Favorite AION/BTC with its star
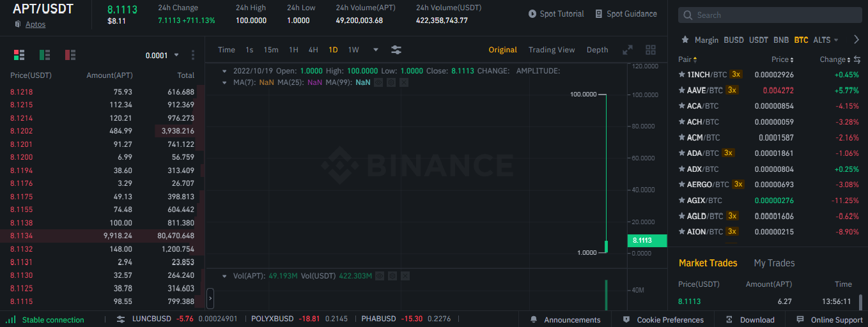Image resolution: width=868 pixels, height=327 pixels. point(681,232)
